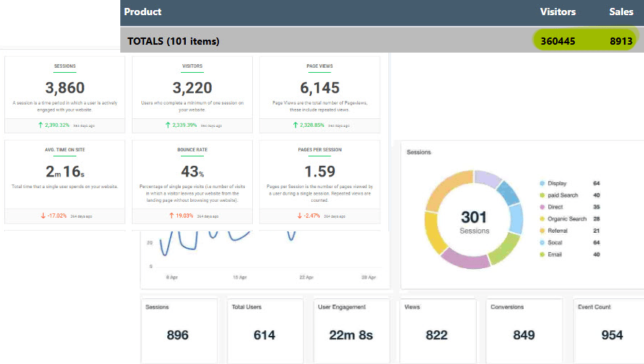
Task: Select the Direct legend entry
Action: 555,207
